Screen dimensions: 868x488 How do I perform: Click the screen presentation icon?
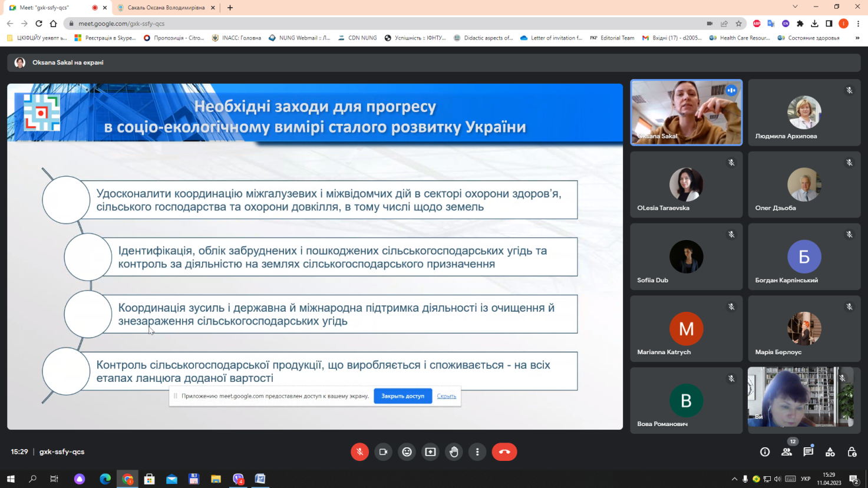pyautogui.click(x=430, y=451)
